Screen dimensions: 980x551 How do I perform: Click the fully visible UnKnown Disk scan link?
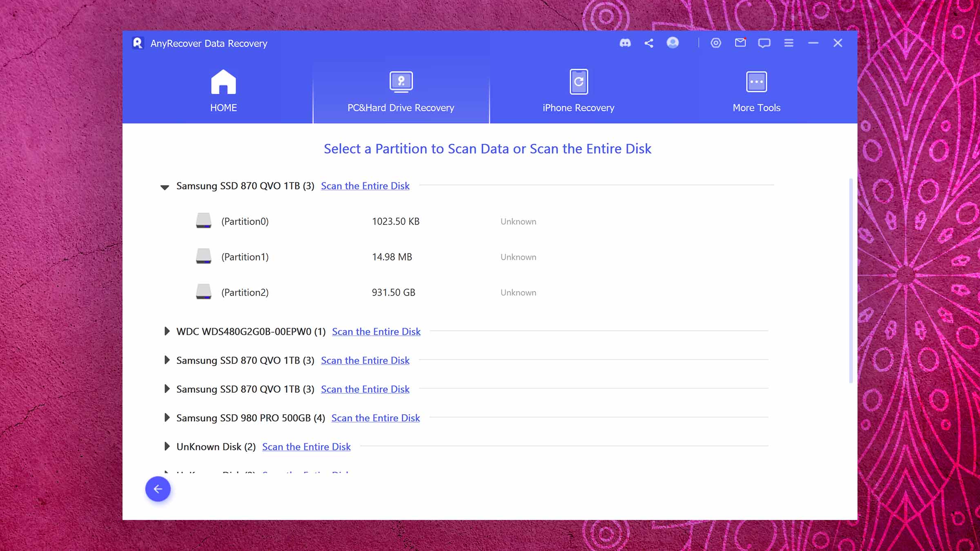point(306,447)
